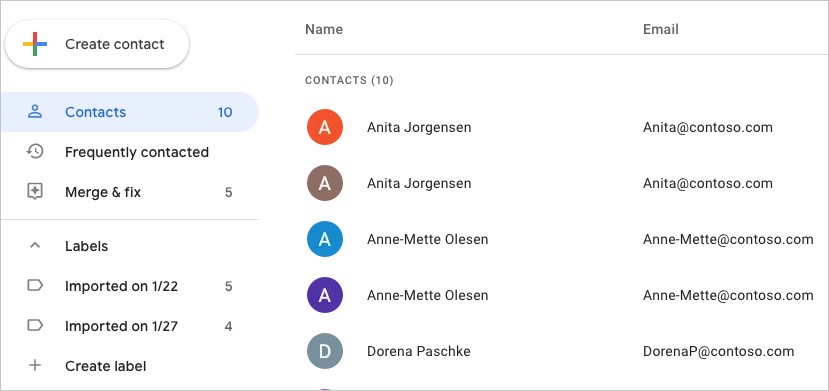This screenshot has height=391, width=829.
Task: Click the plus icon beside Create label
Action: point(35,365)
